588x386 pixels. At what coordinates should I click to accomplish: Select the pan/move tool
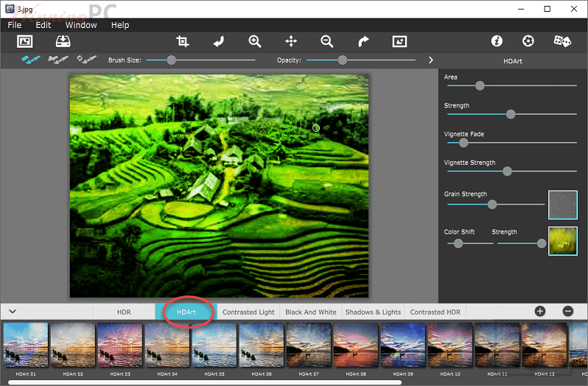(x=291, y=41)
